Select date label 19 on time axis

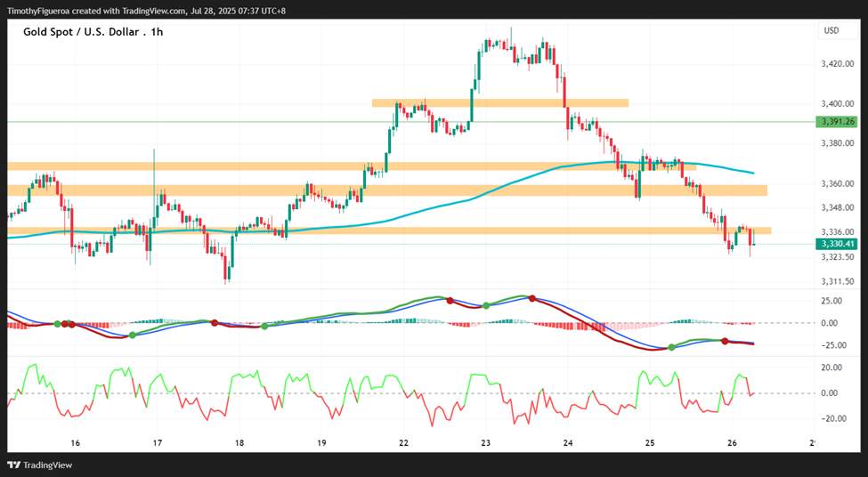pos(321,443)
